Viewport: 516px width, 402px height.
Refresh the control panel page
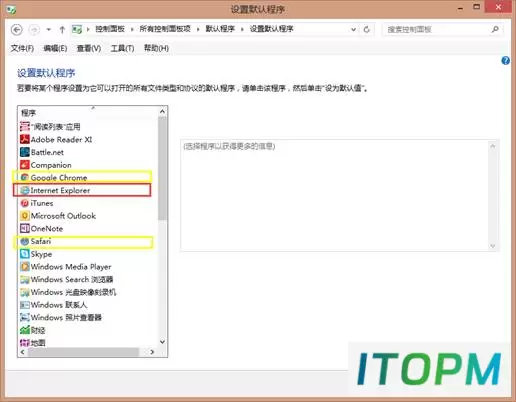coord(367,29)
